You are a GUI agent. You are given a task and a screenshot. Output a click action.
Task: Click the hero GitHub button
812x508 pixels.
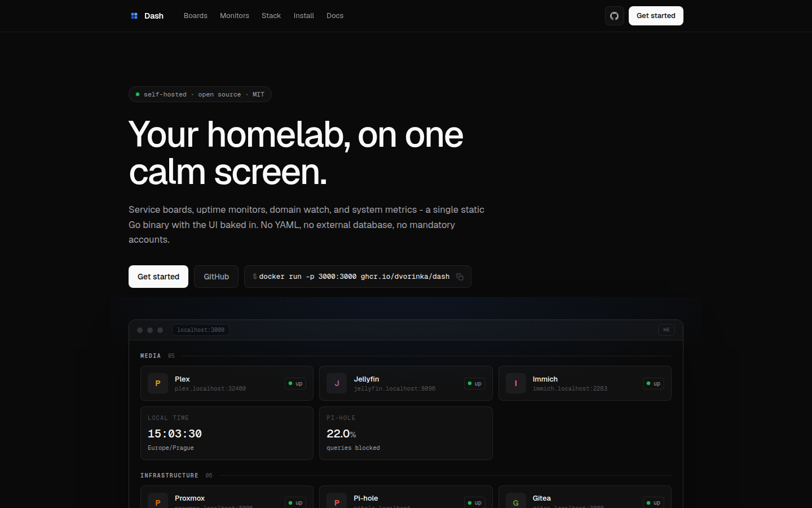pos(217,277)
